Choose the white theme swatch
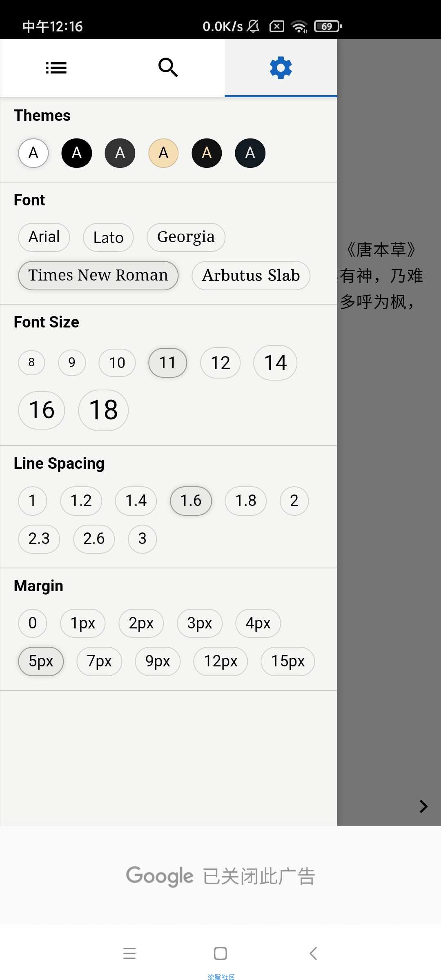The height and width of the screenshot is (980, 441). [x=33, y=153]
